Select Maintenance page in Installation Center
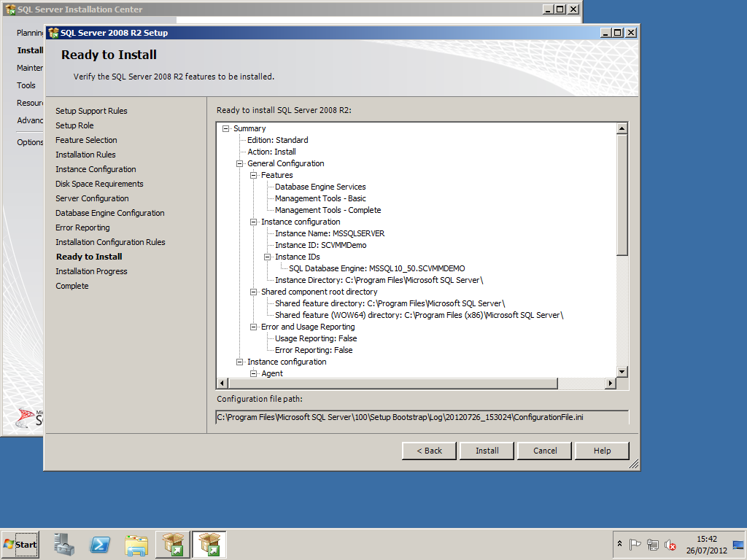Image resolution: width=747 pixels, height=560 pixels. coord(30,68)
